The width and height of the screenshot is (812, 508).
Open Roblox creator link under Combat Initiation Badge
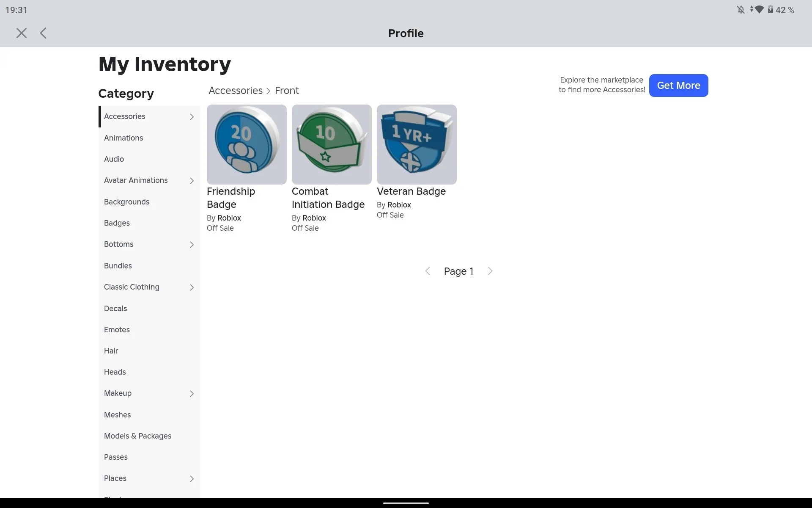314,218
